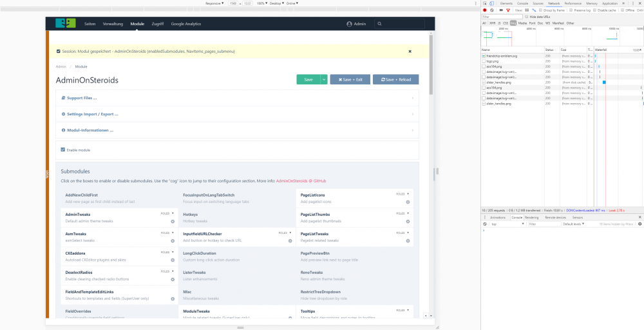Click the cog icon for InputfieldURLChecker
644x330 pixels.
point(290,240)
